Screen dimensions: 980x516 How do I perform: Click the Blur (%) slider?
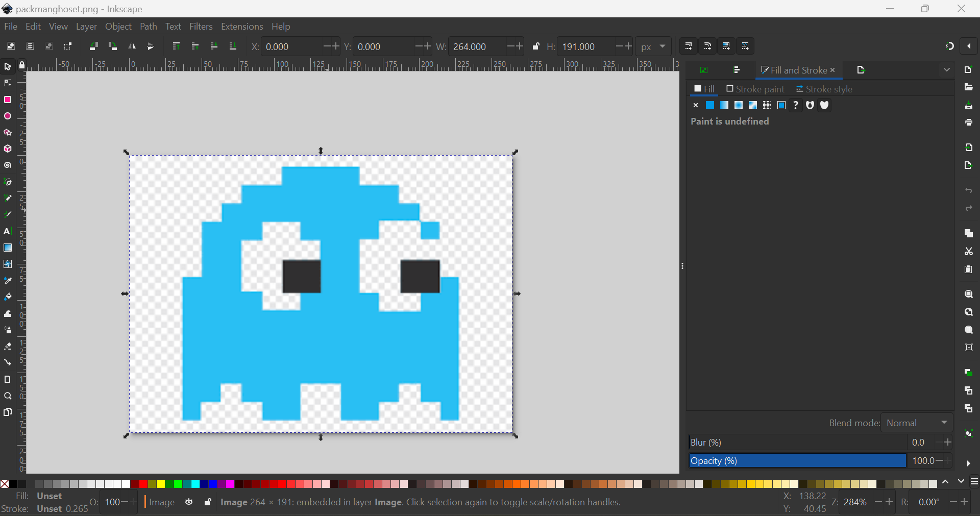pos(797,443)
